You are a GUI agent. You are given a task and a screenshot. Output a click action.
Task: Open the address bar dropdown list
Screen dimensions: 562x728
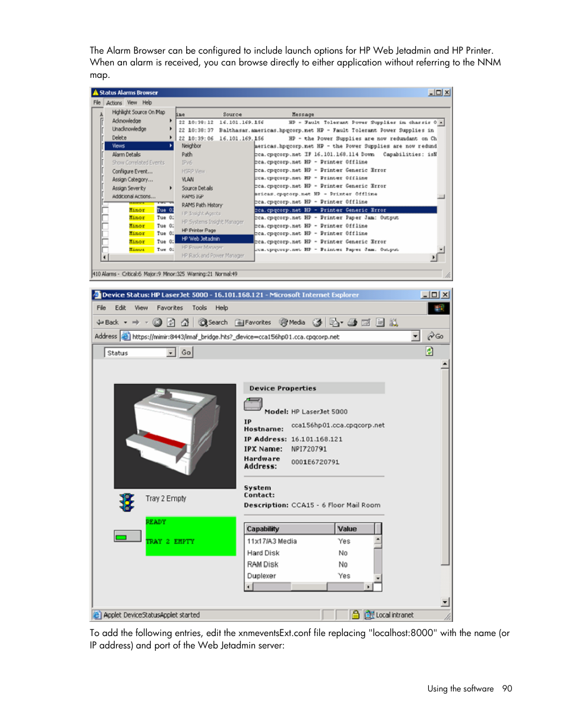click(415, 336)
